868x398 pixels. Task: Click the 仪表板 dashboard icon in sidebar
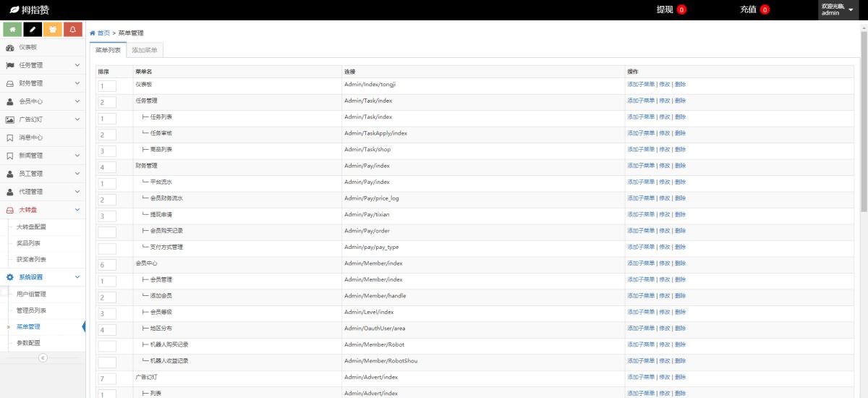click(10, 47)
